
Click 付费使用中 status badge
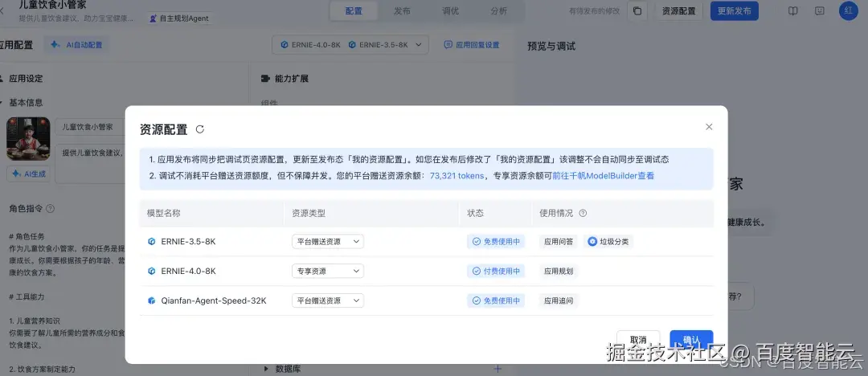[x=496, y=271]
